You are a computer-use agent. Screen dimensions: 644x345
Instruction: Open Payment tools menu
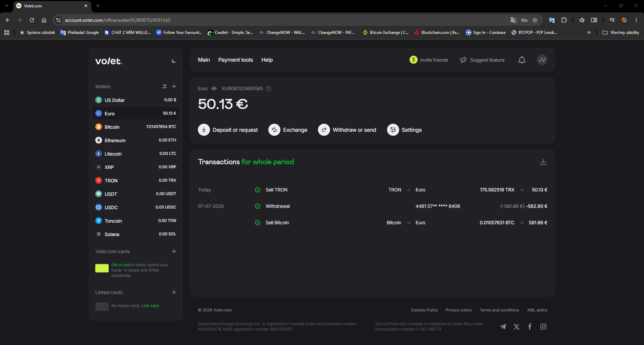click(x=235, y=60)
